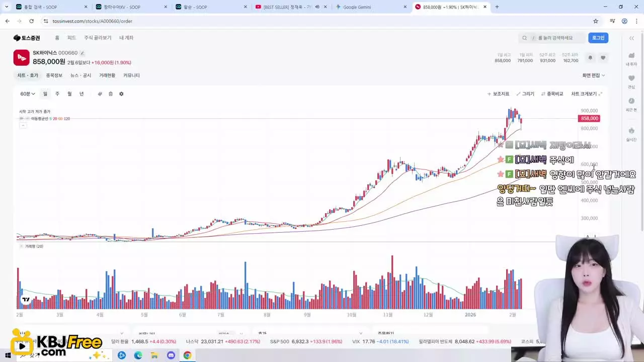Open File Explorer from the taskbar

pos(154,355)
